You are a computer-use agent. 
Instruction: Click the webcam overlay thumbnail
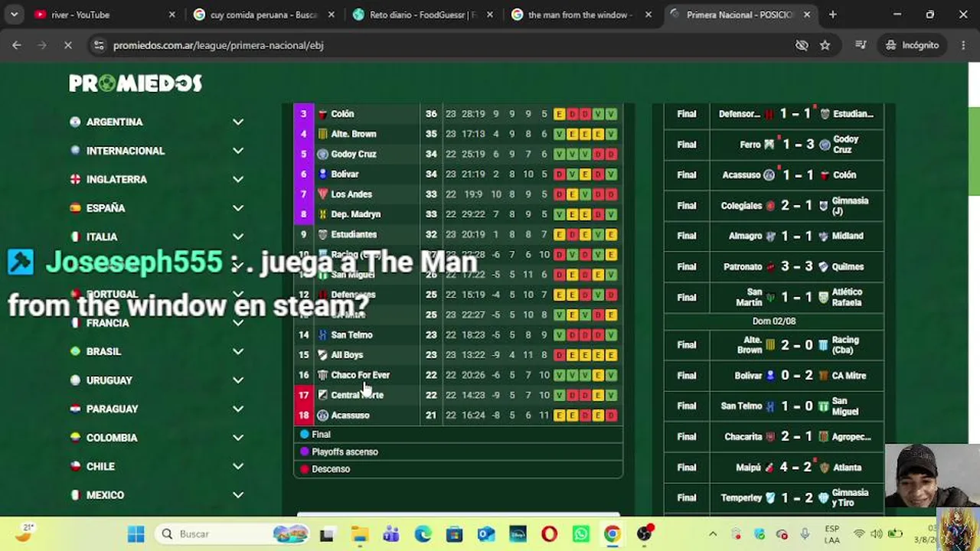(932, 475)
